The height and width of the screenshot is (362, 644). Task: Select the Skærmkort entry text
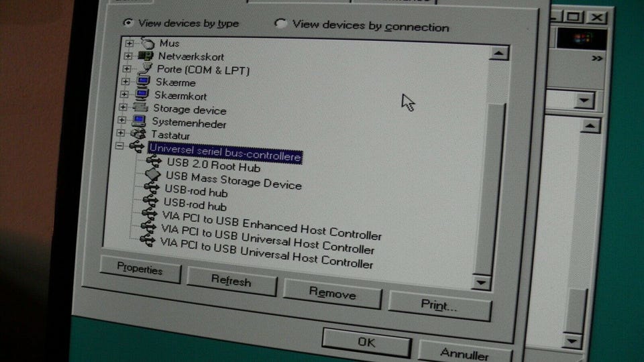pos(180,96)
